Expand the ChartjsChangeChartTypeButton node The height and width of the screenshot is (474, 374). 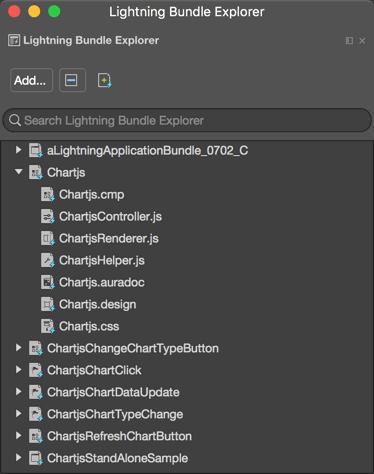19,348
